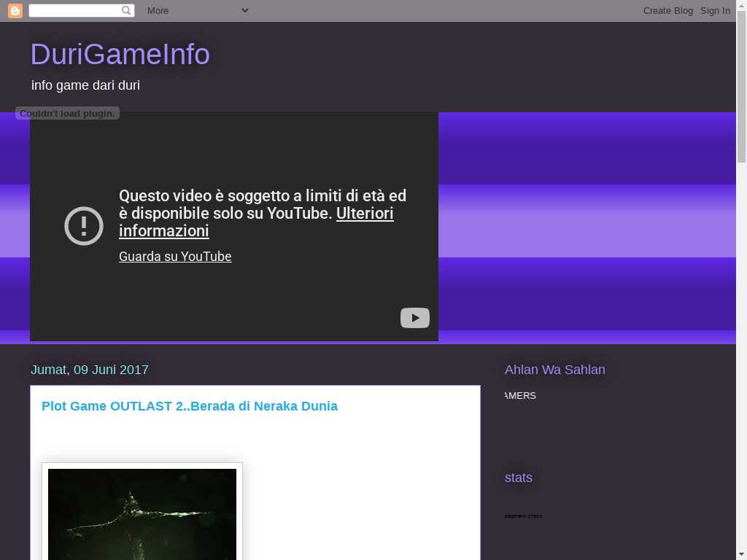
Task: Click the scrollbar down arrow
Action: point(741,555)
